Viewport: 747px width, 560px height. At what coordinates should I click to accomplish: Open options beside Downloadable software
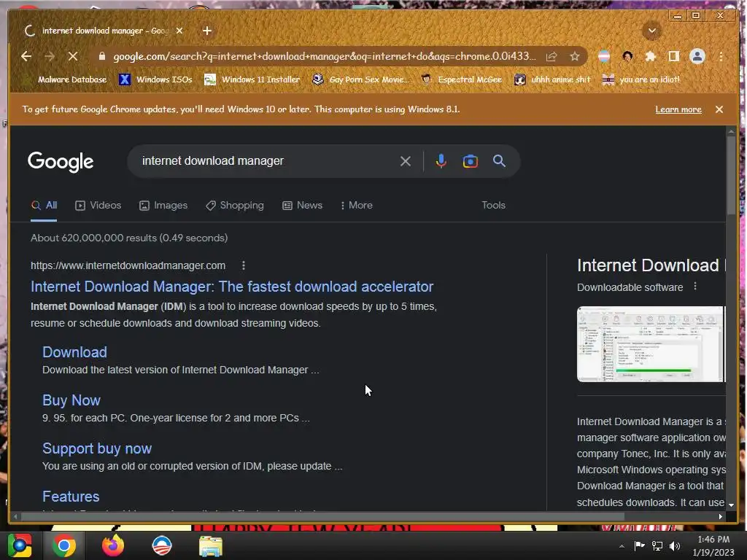(695, 286)
